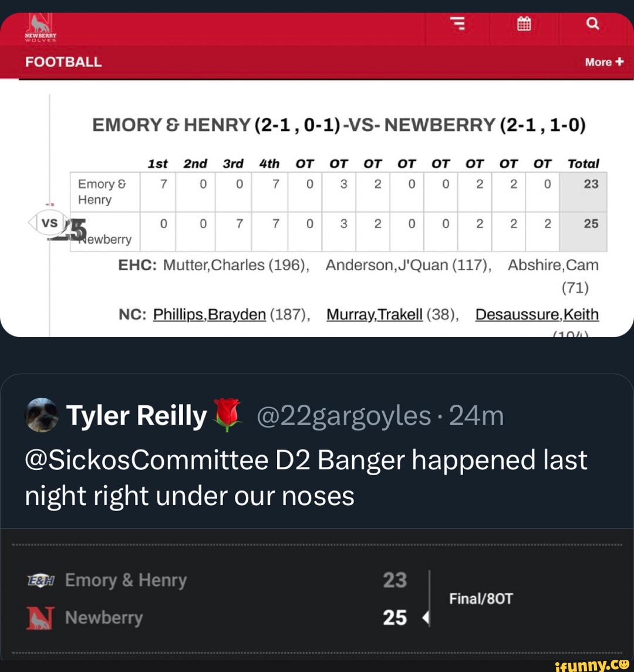Viewport: 634px width, 672px height.
Task: Click the Final/8OT game status
Action: [x=481, y=599]
